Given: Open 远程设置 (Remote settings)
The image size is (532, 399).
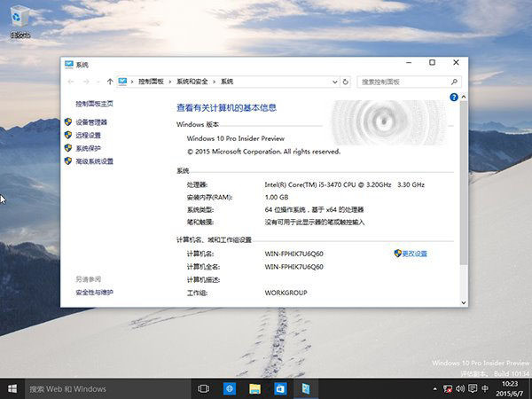Looking at the screenshot, I should click(88, 136).
